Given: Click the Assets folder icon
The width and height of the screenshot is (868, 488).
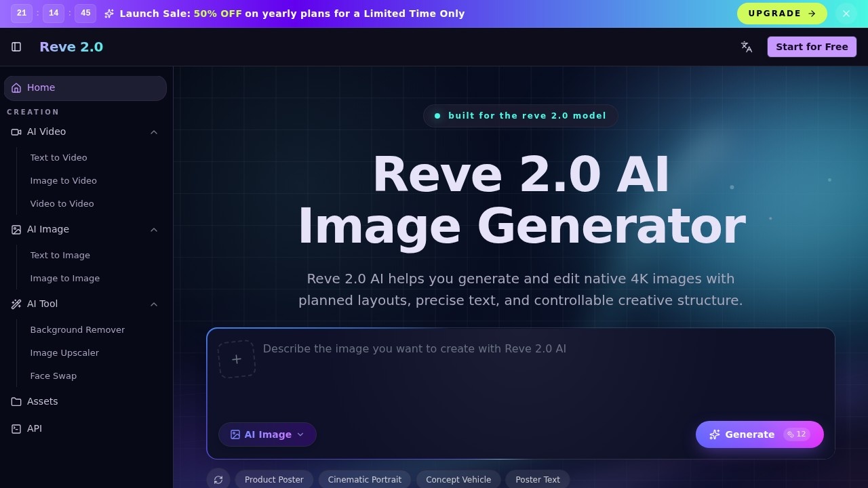Looking at the screenshot, I should [x=16, y=402].
